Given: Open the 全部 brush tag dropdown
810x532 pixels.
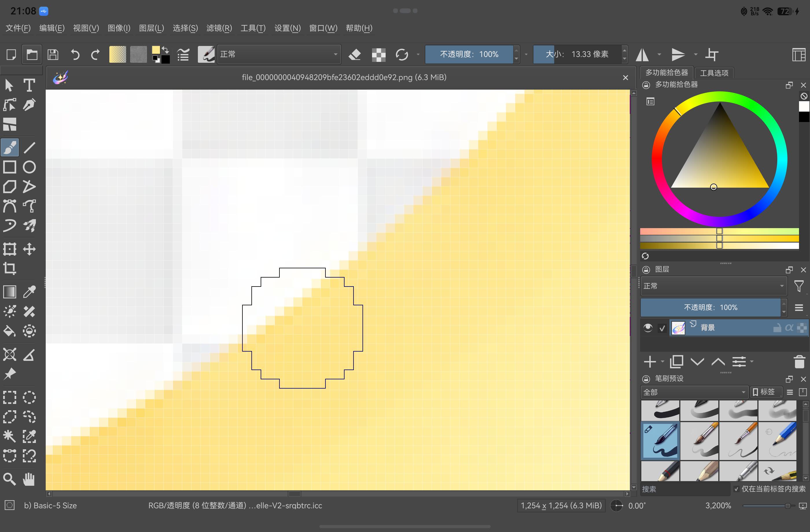Looking at the screenshot, I should coord(694,392).
